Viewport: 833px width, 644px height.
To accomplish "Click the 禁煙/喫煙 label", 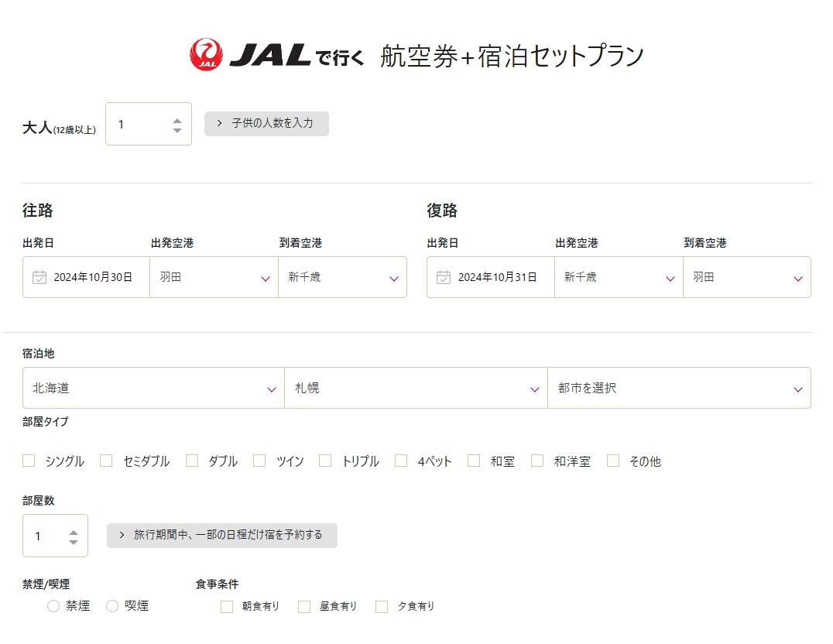I will 46,584.
